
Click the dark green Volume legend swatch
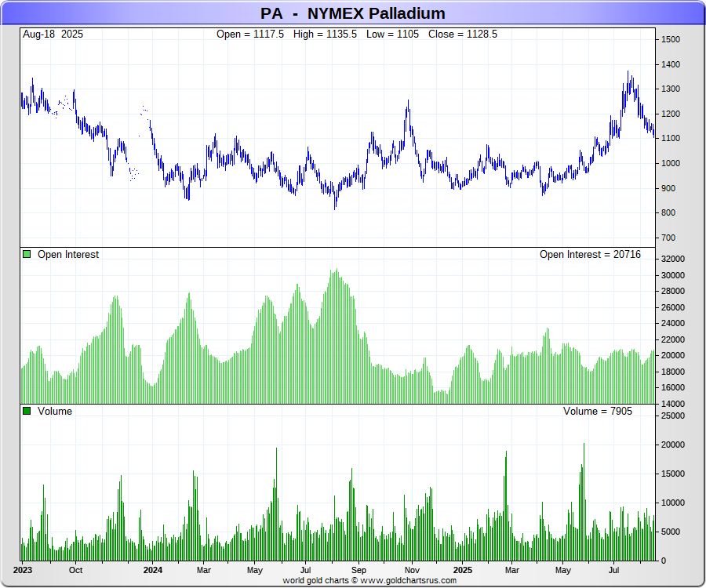click(x=27, y=411)
